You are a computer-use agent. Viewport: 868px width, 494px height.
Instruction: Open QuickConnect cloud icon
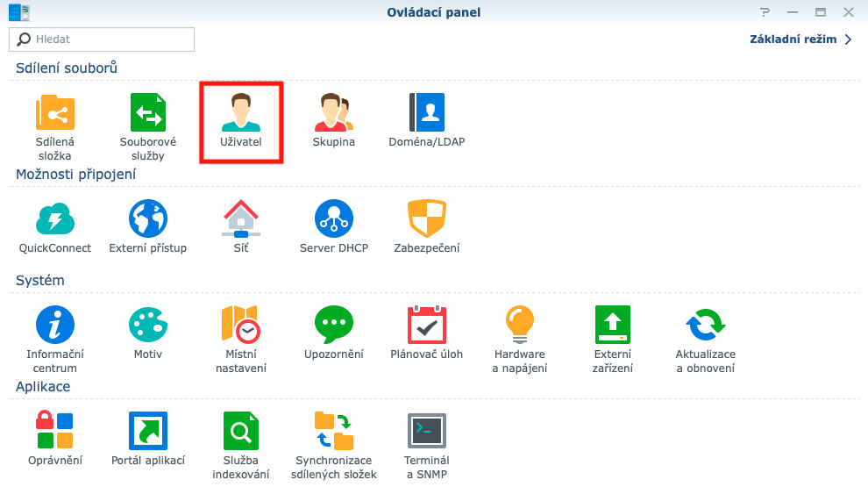click(x=55, y=218)
